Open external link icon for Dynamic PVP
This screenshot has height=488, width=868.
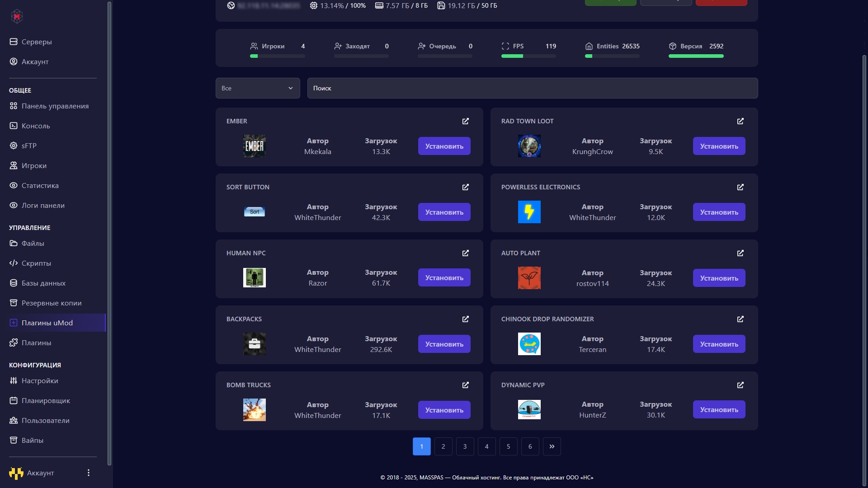[x=740, y=385]
